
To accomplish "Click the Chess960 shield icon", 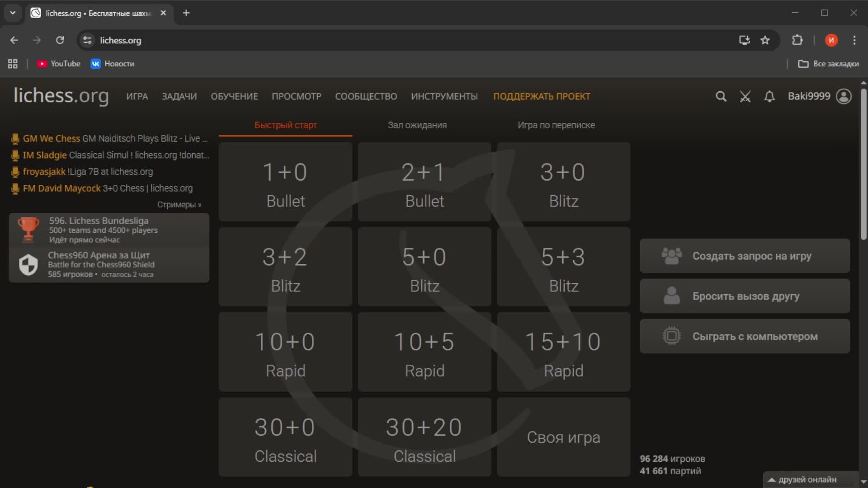I will click(x=28, y=264).
